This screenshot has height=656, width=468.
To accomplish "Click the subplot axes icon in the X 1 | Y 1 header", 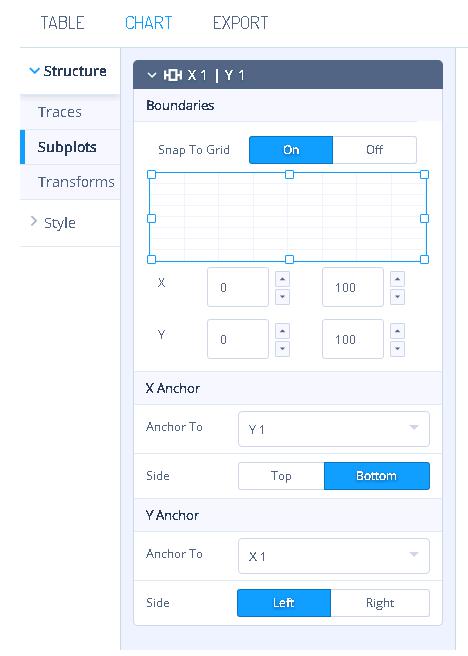I will [172, 75].
